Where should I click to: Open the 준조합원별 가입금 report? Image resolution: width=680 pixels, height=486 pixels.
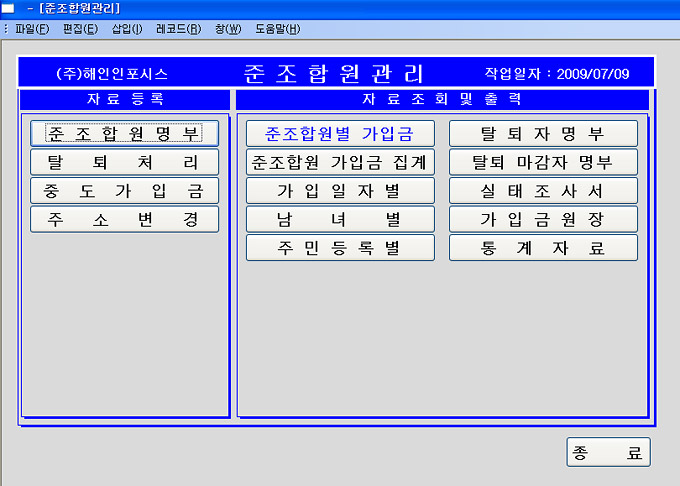[340, 133]
